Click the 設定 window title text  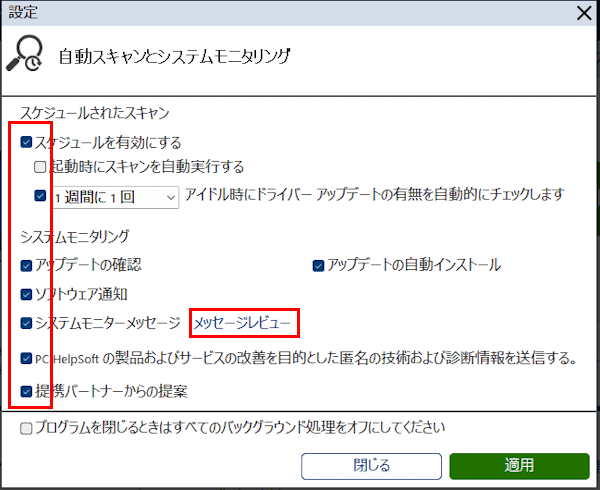(x=23, y=12)
